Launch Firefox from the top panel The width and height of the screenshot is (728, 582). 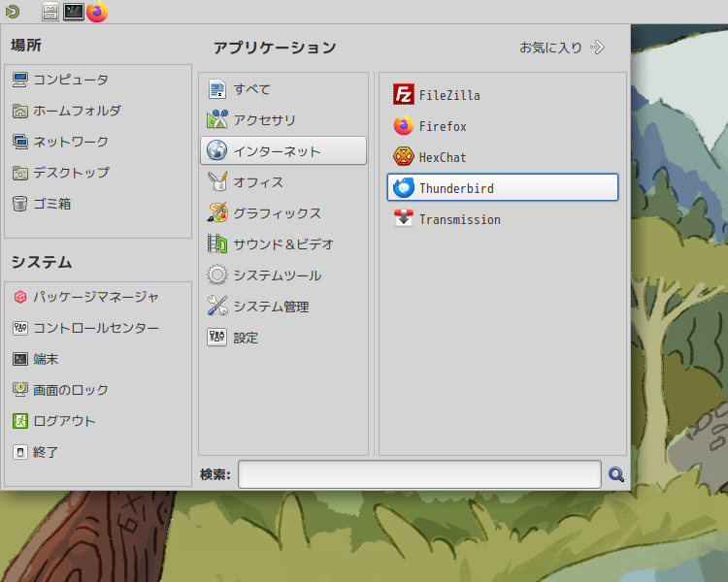tap(97, 12)
